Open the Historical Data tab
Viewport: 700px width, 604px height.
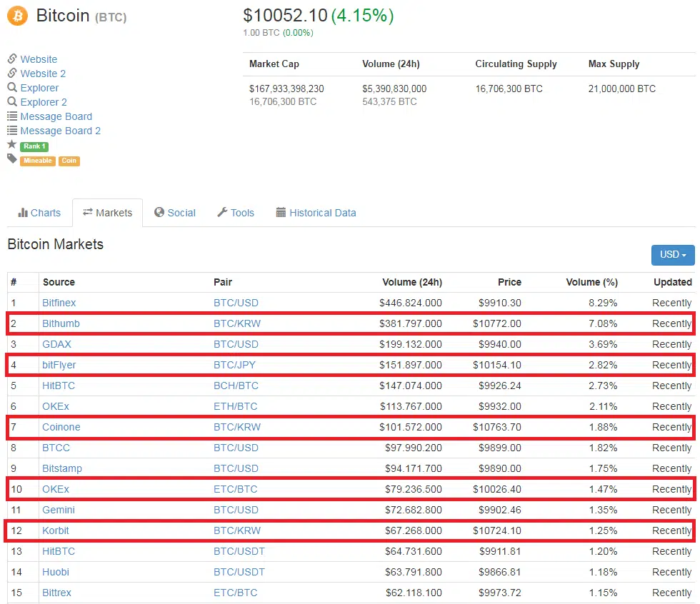click(x=316, y=213)
